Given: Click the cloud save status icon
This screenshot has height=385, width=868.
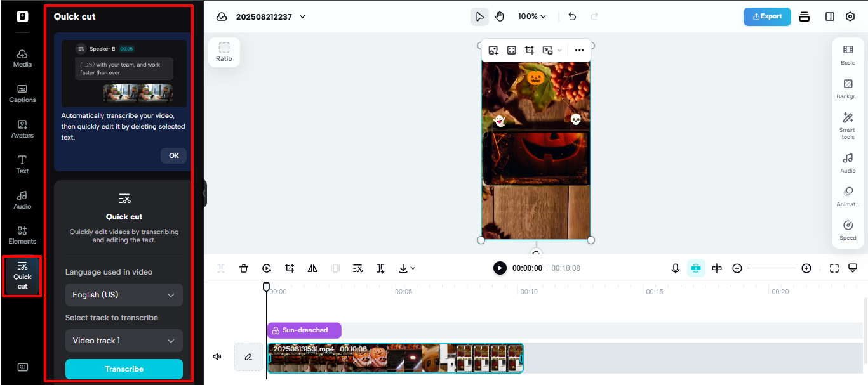Looking at the screenshot, I should coord(222,16).
